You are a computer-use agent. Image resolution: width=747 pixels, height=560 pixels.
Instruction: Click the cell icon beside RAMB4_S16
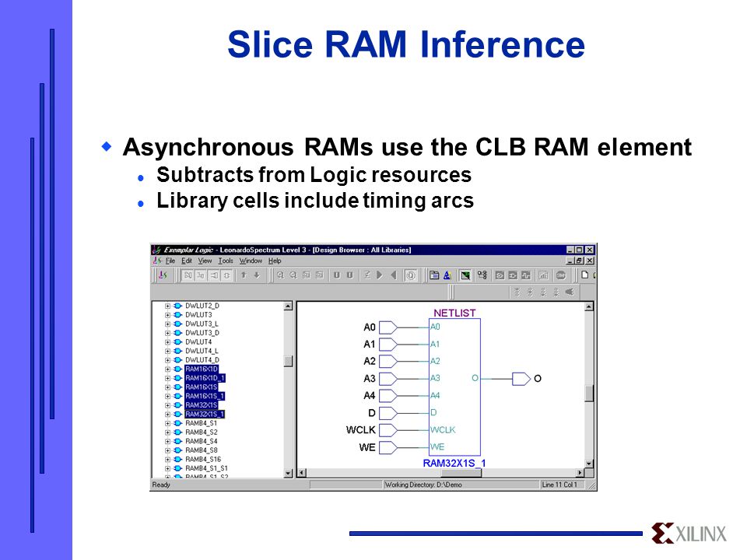pos(177,460)
